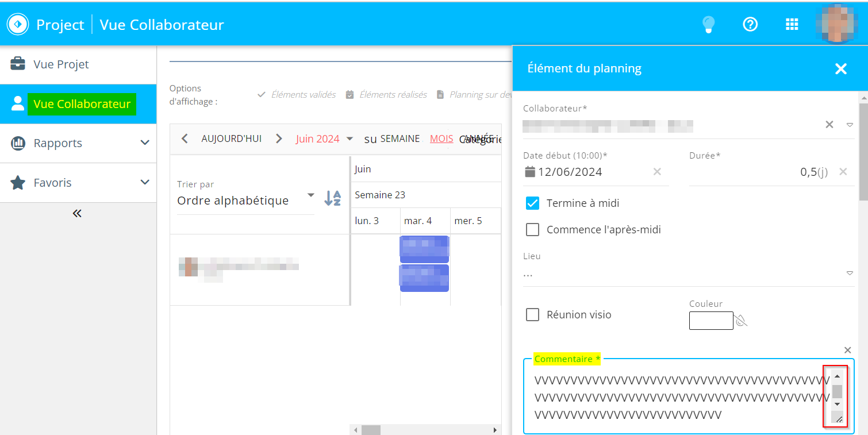
Task: Open the apps grid launcher
Action: pos(792,24)
